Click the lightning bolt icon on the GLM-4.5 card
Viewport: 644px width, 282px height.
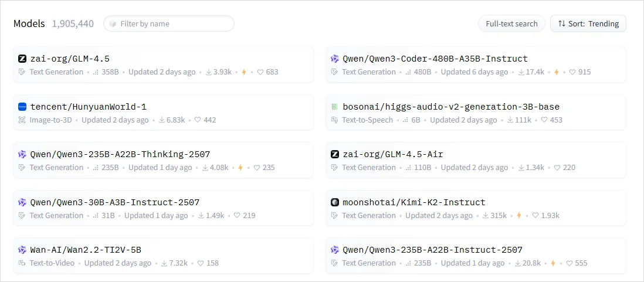pos(243,72)
